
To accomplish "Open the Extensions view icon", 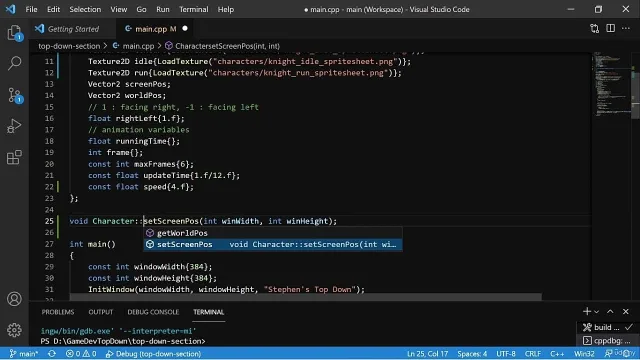I will pos(14,157).
